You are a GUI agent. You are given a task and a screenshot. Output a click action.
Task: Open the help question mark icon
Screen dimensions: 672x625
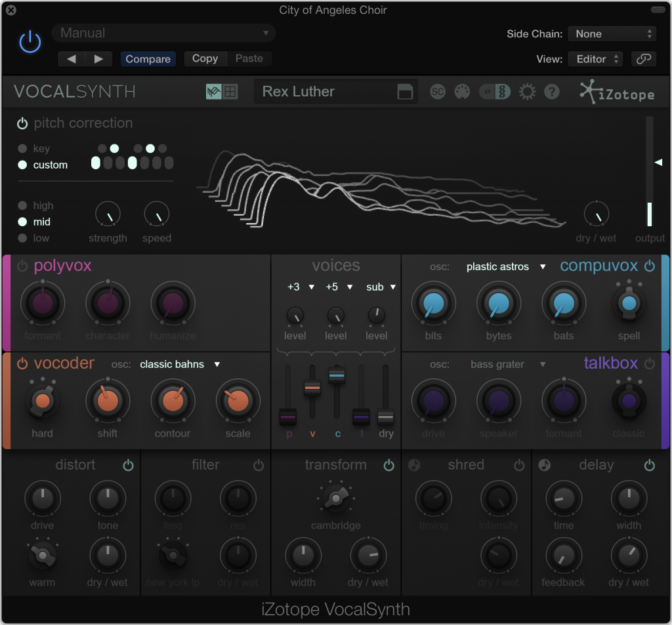[x=552, y=92]
